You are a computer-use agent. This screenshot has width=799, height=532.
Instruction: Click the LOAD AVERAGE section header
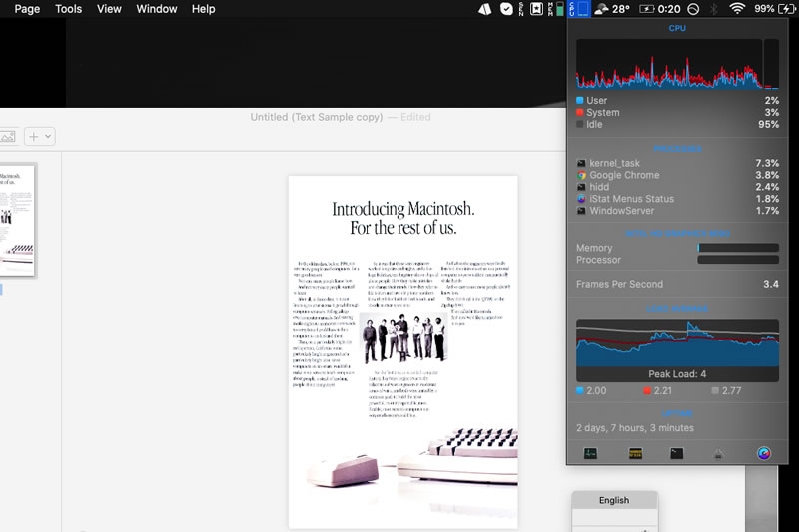(677, 309)
